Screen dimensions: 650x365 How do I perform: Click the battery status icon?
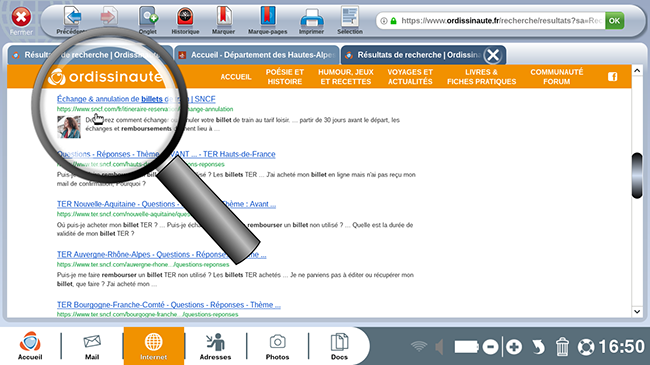point(466,347)
